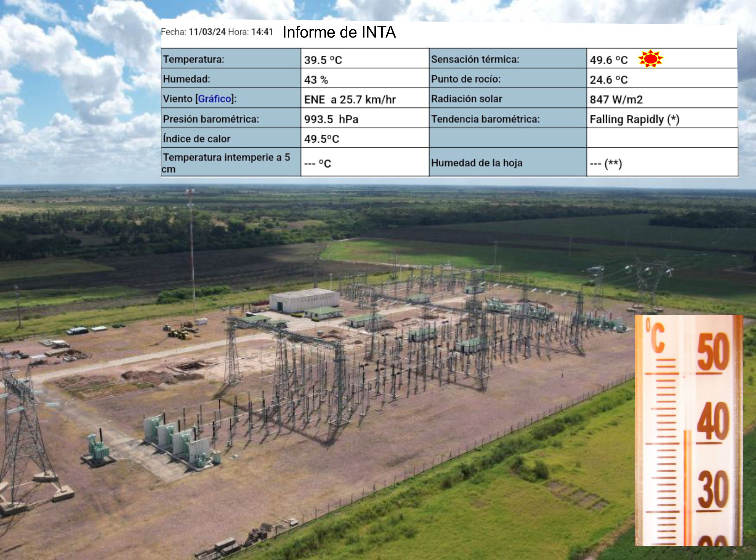The height and width of the screenshot is (560, 756).
Task: Select dew point value 24.6 ºC
Action: click(x=609, y=80)
